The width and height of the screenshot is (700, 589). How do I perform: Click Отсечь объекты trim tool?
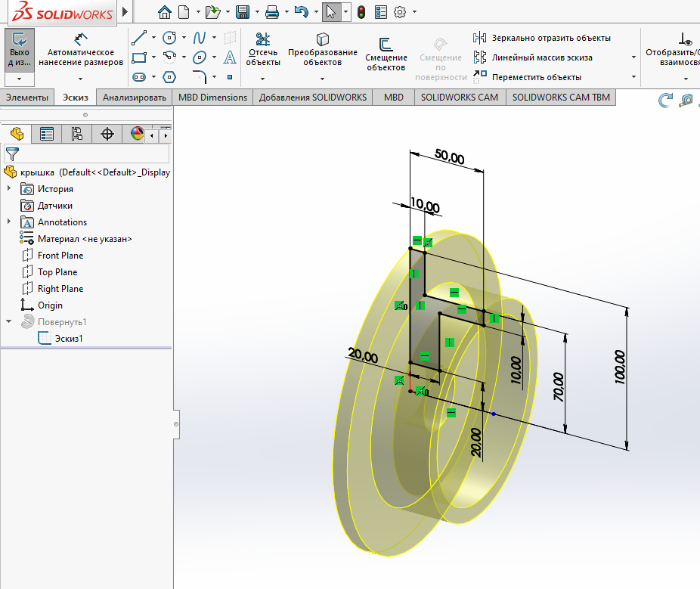(263, 49)
